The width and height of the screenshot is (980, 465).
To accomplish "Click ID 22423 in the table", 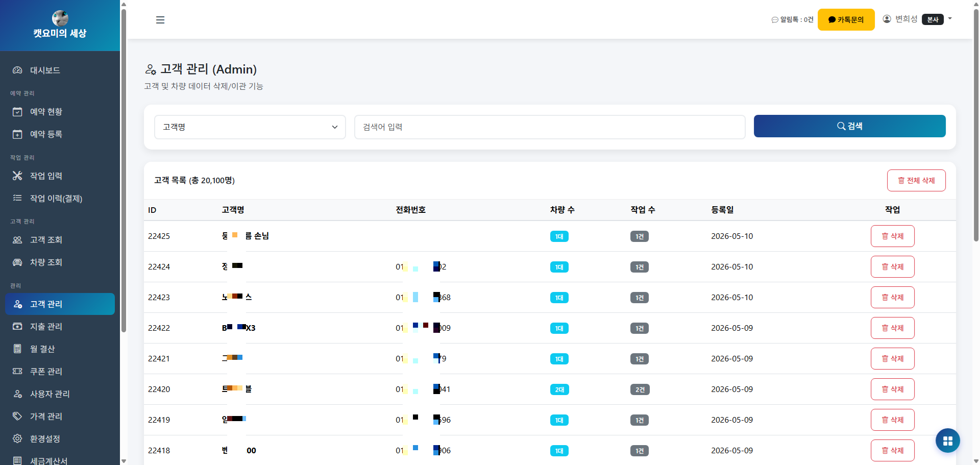I will point(159,298).
